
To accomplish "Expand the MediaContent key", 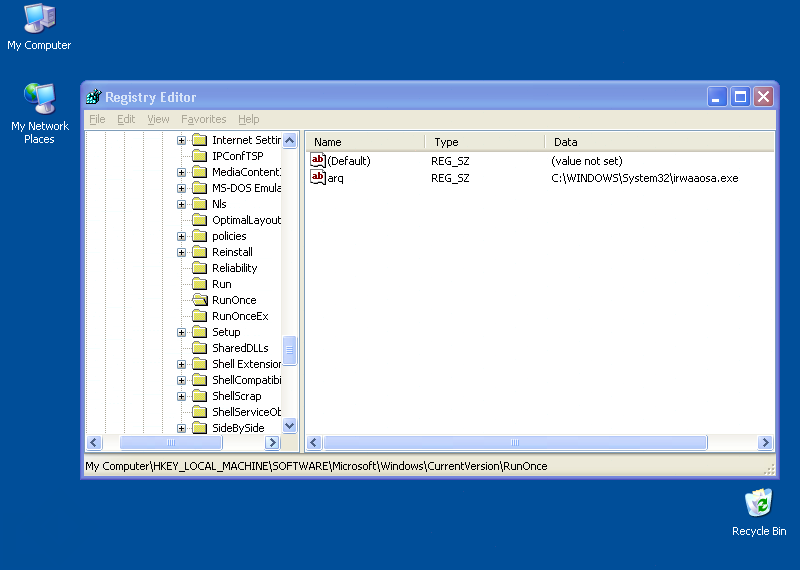I will [181, 172].
